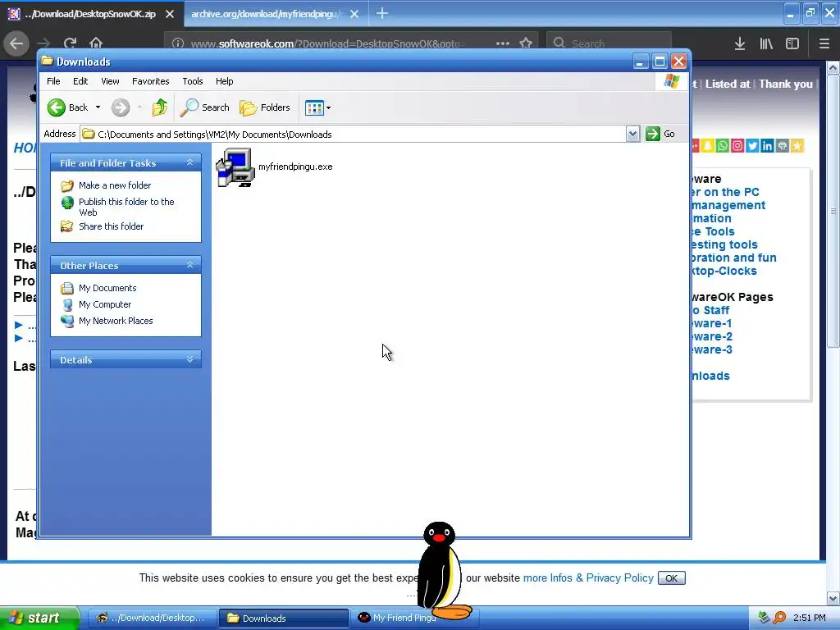Open My Network Places link
The height and width of the screenshot is (630, 840).
click(x=116, y=321)
